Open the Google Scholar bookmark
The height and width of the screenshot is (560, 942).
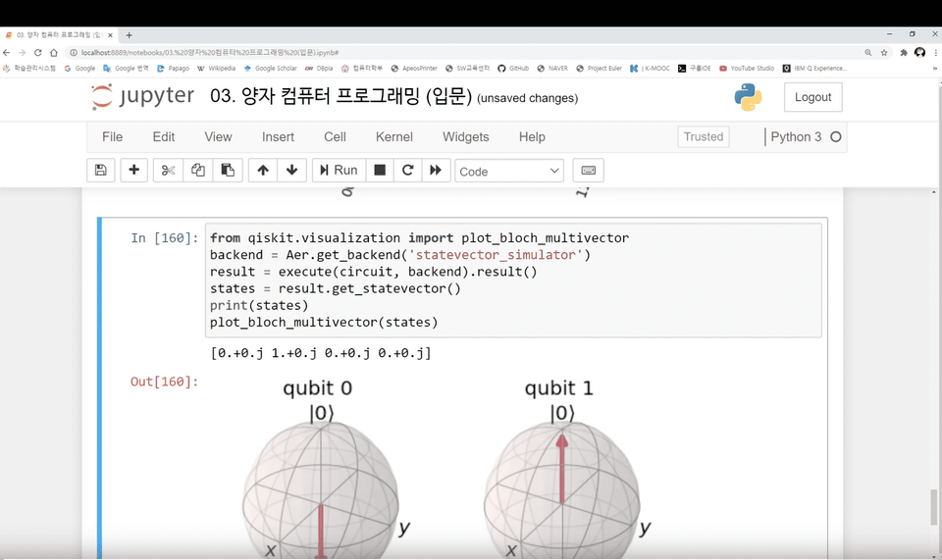(271, 69)
